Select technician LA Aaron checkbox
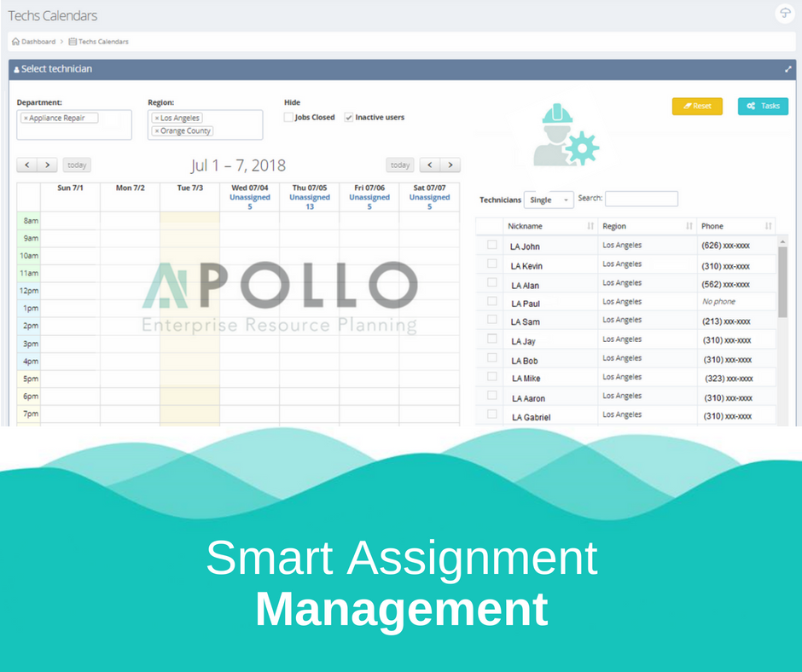This screenshot has height=672, width=802. click(x=492, y=396)
